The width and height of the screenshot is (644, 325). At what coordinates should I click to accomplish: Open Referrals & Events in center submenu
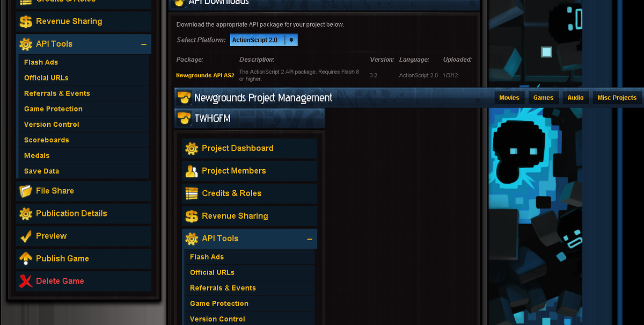click(250, 288)
